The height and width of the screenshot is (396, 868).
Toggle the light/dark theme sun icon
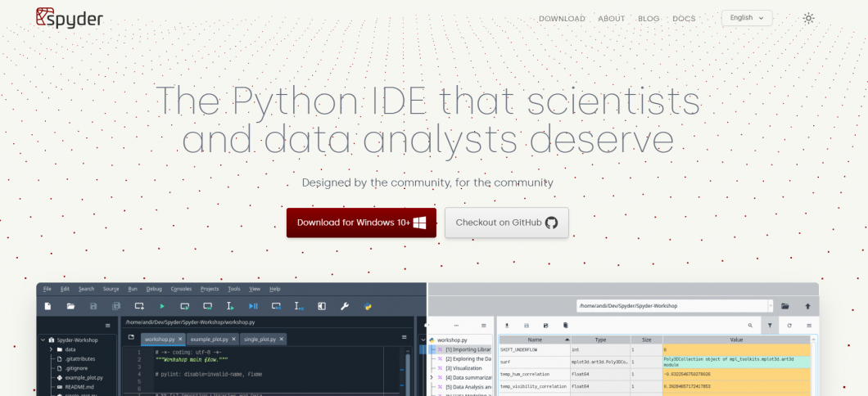(809, 18)
